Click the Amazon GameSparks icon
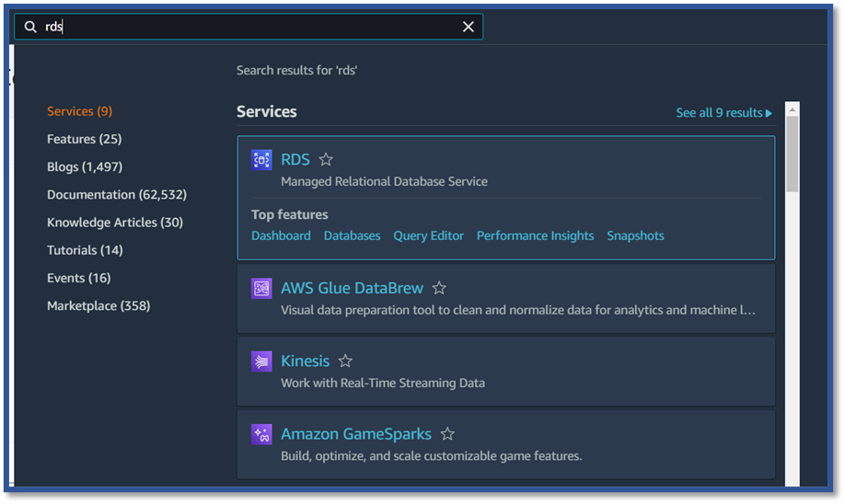 pyautogui.click(x=261, y=434)
